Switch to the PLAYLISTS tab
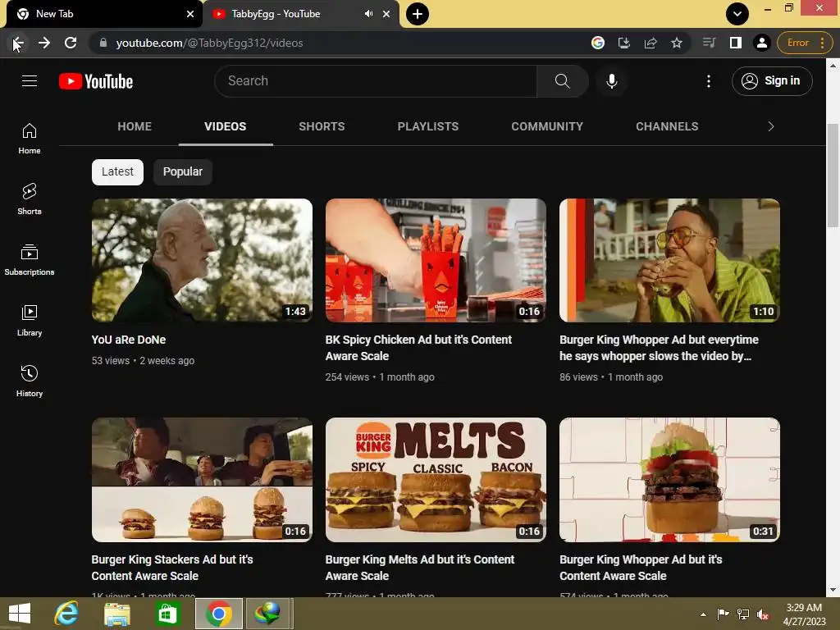Viewport: 840px width, 630px height. tap(428, 126)
